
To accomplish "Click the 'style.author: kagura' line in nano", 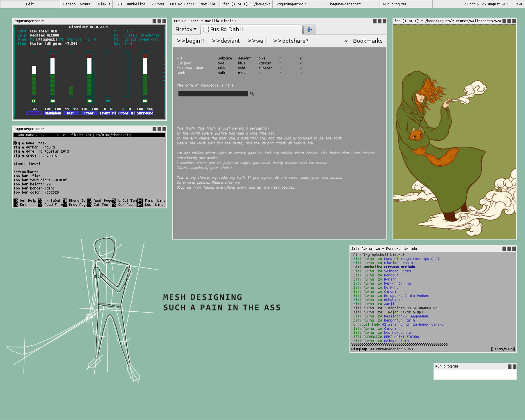I will (x=34, y=147).
